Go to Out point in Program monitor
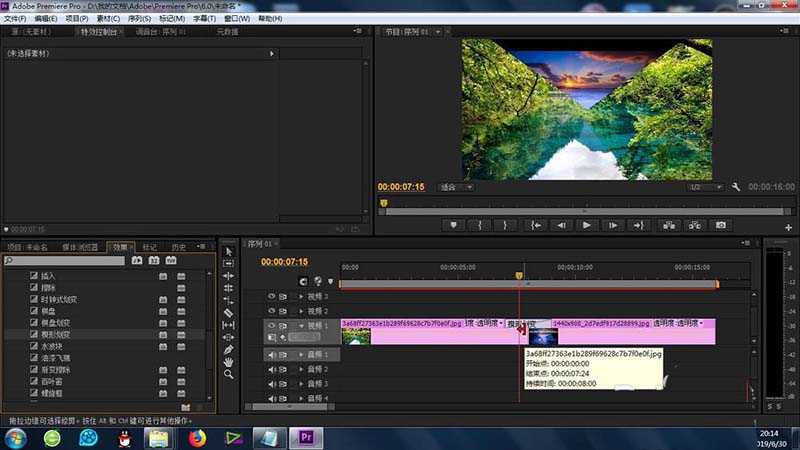The width and height of the screenshot is (800, 450). pyautogui.click(x=639, y=225)
